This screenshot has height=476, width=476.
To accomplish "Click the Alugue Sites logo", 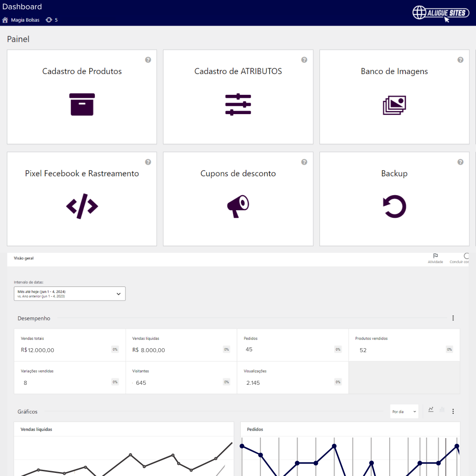I will pos(440,13).
